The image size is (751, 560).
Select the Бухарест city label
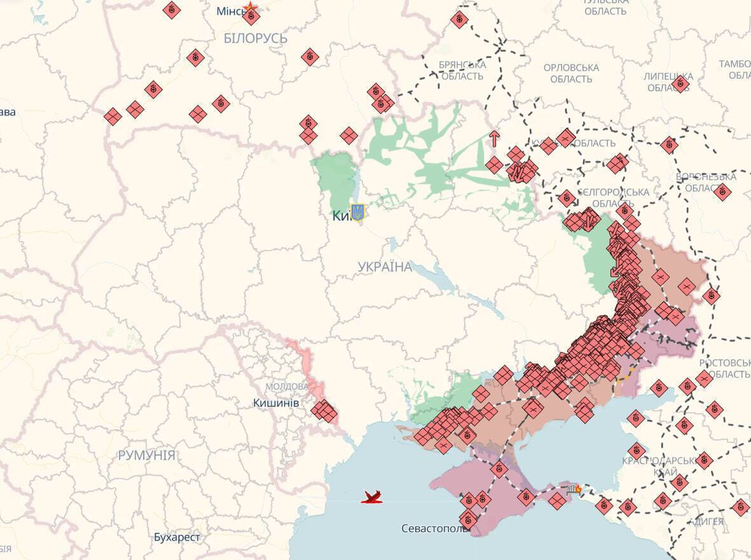click(177, 537)
